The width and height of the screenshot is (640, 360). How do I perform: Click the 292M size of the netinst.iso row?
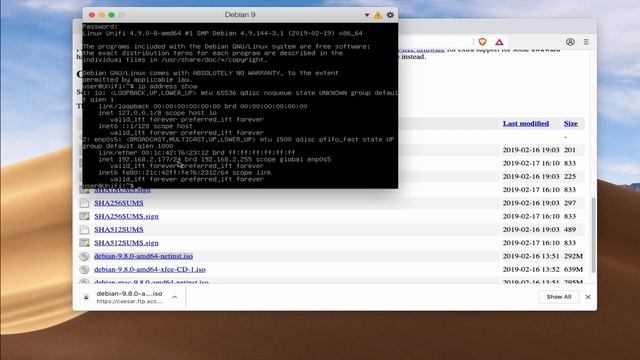[573, 256]
